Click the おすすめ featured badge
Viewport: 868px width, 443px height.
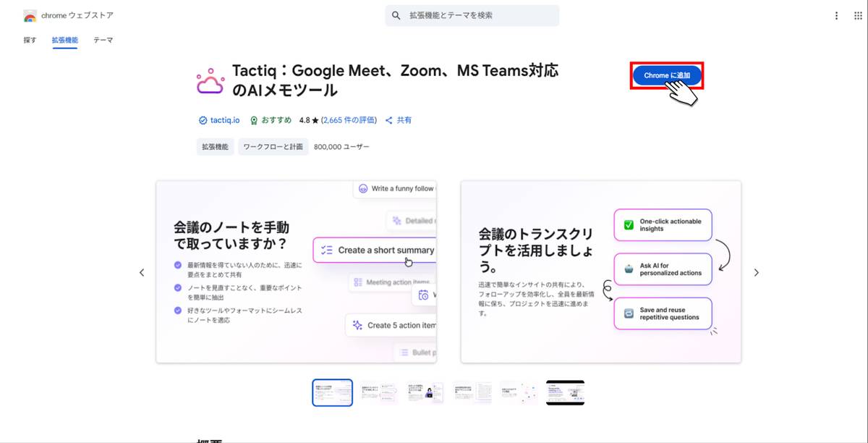click(x=271, y=120)
